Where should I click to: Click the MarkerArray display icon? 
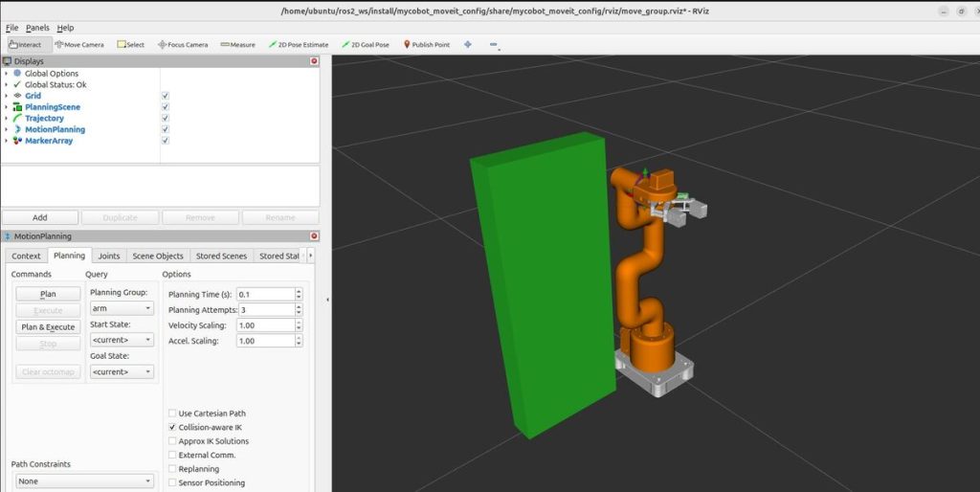pos(17,141)
